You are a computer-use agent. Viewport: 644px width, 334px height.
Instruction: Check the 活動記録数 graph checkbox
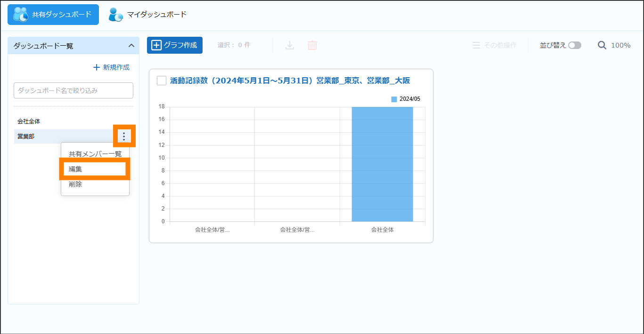click(162, 81)
